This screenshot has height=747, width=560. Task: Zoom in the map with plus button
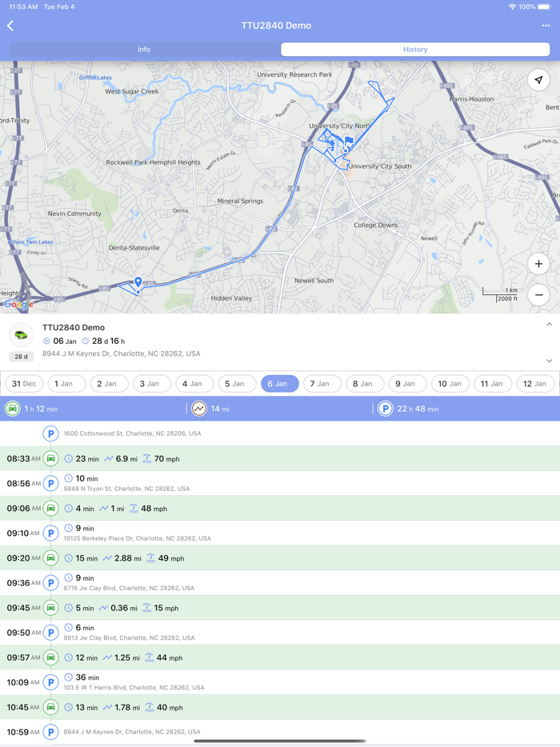pos(538,264)
